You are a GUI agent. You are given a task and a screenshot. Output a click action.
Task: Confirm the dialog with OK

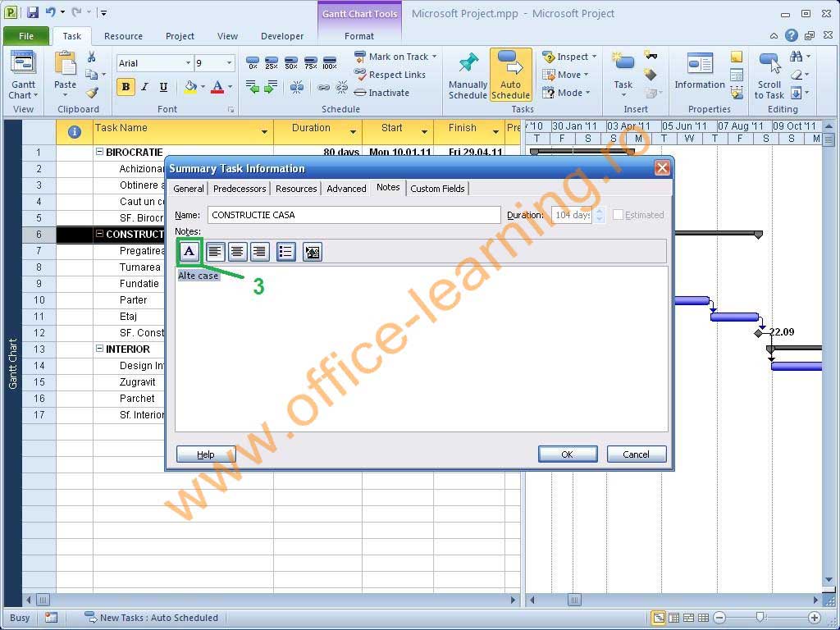pyautogui.click(x=568, y=454)
